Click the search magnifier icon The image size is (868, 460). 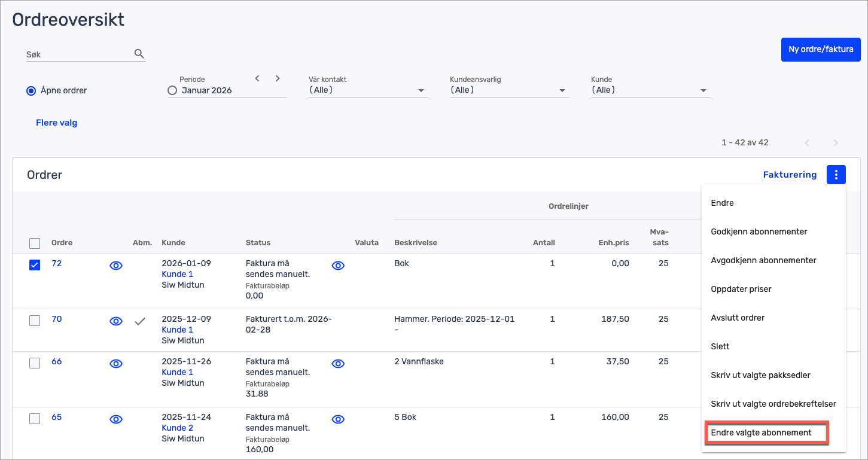139,54
